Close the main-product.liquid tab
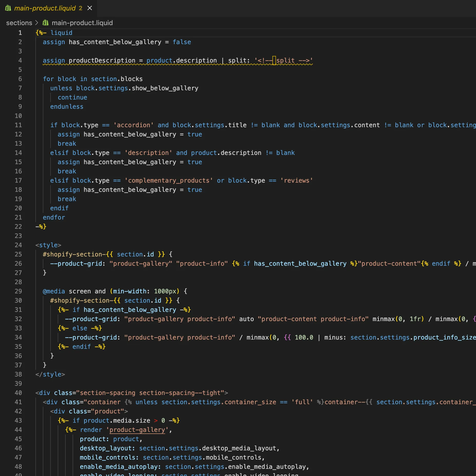Screen dimensions: 476x476 coord(89,8)
